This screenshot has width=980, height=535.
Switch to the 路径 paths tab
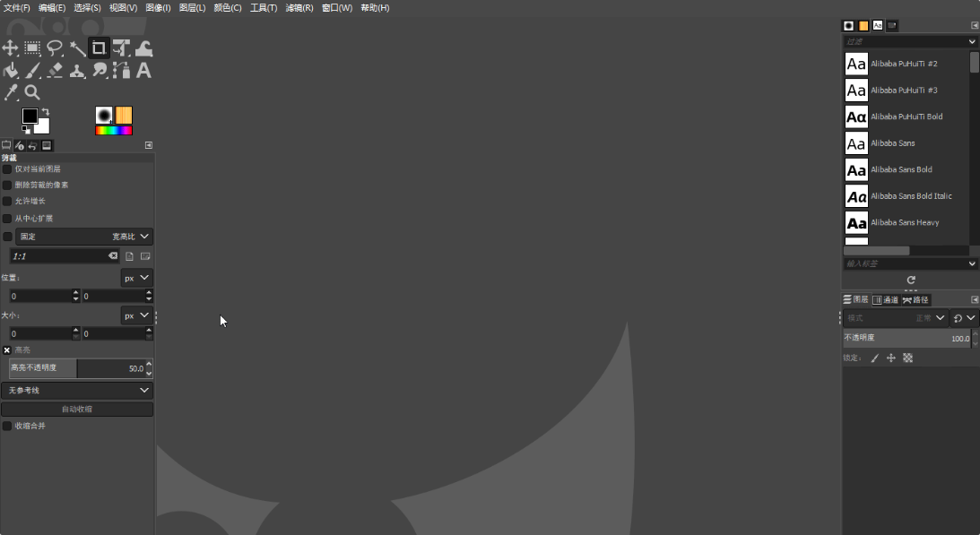(915, 300)
